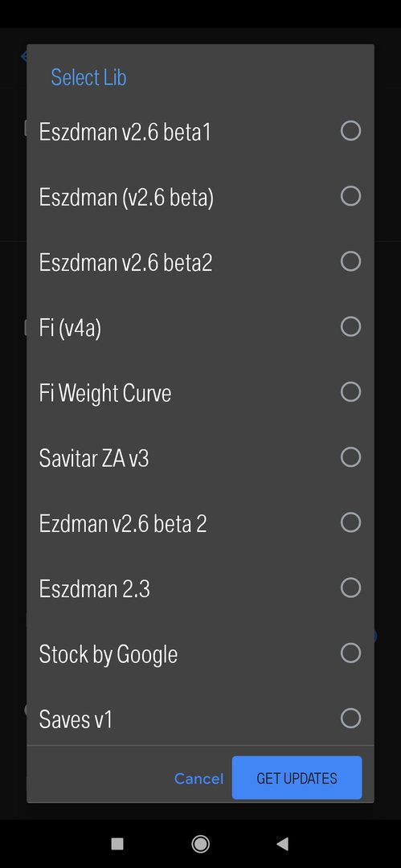
Task: Tap the Android home circle icon
Action: click(x=201, y=844)
